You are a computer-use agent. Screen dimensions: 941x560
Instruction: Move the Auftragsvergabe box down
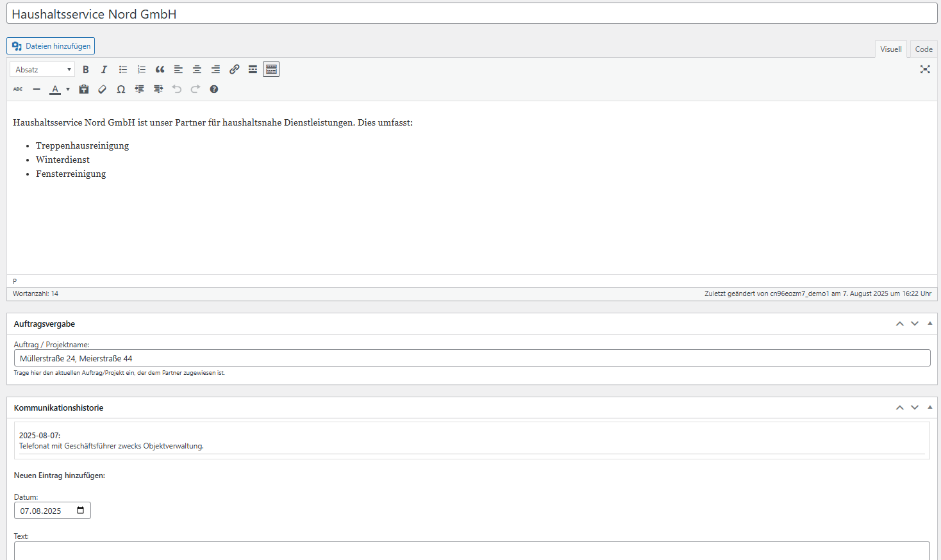[x=915, y=324]
